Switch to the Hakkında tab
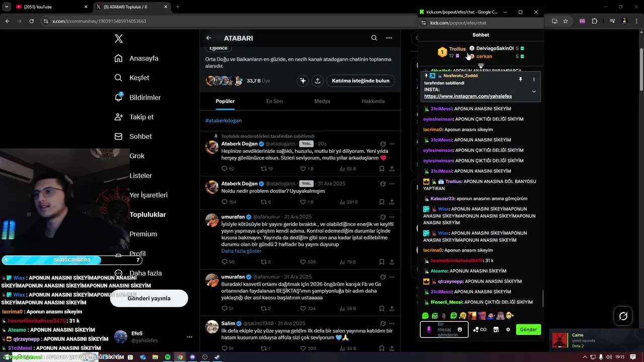 pyautogui.click(x=373, y=101)
